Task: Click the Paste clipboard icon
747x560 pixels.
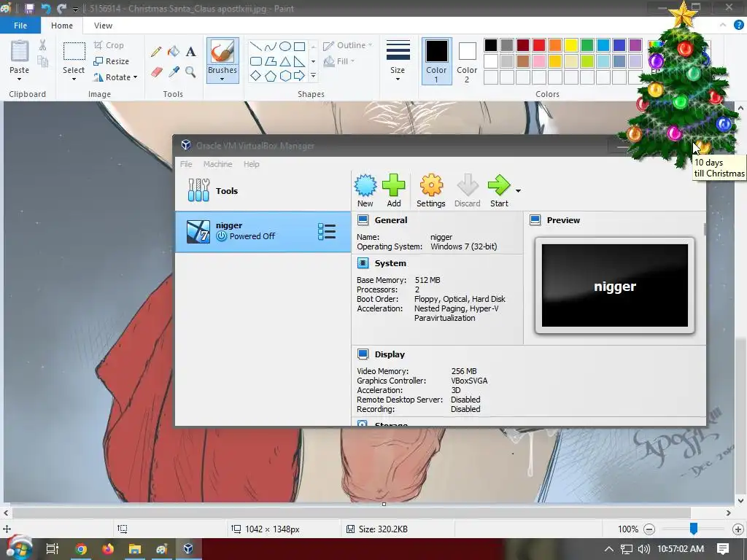Action: tap(20, 52)
